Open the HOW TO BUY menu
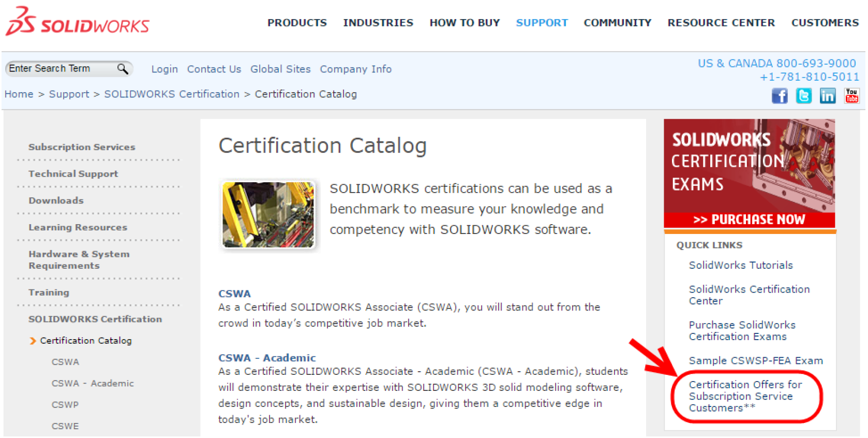 465,23
